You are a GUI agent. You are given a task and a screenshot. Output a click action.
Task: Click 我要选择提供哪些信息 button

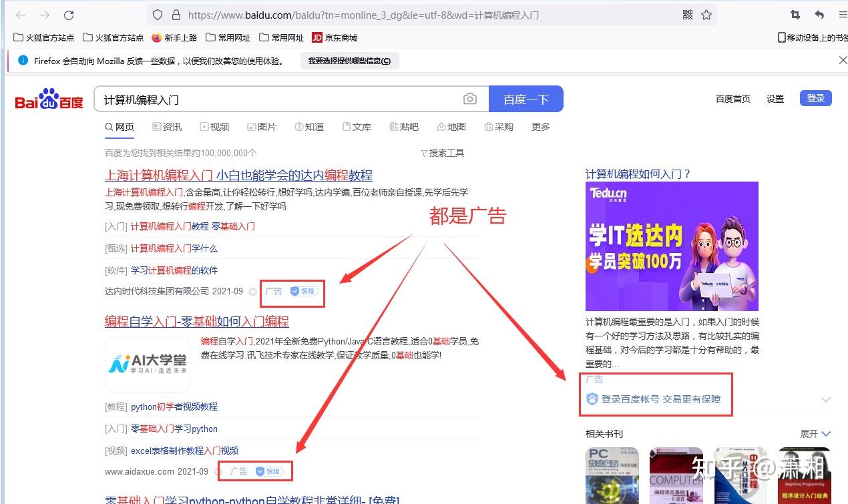tap(349, 61)
